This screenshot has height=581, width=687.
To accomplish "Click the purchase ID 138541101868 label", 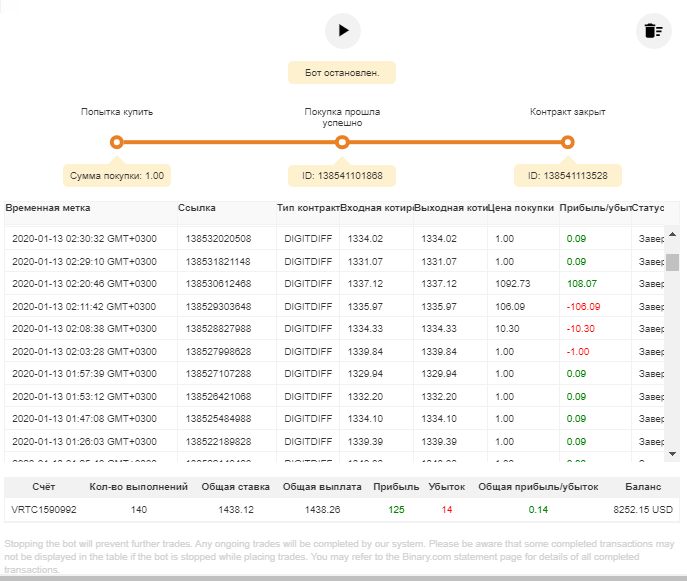I will [342, 176].
